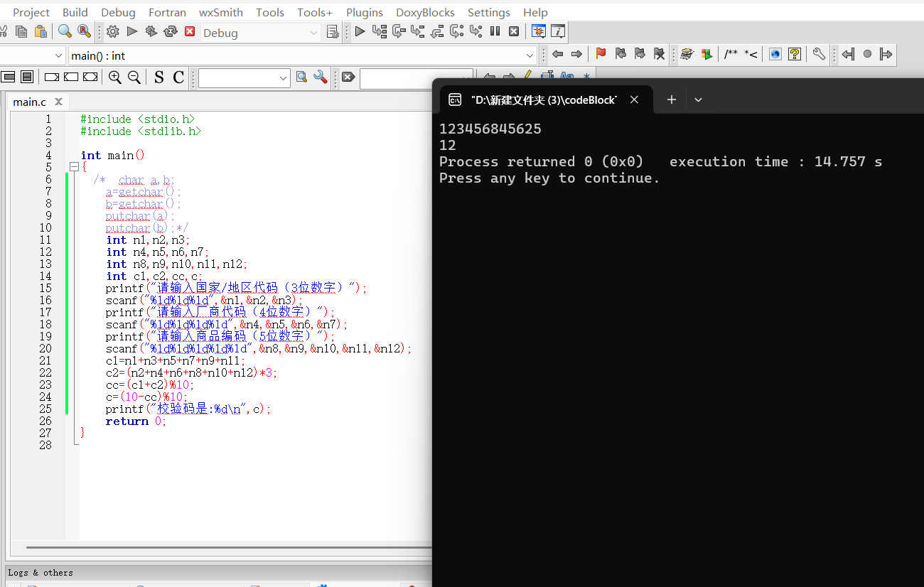Toggle bookmark with the red flag icon
The image size is (924, 587).
coord(601,54)
